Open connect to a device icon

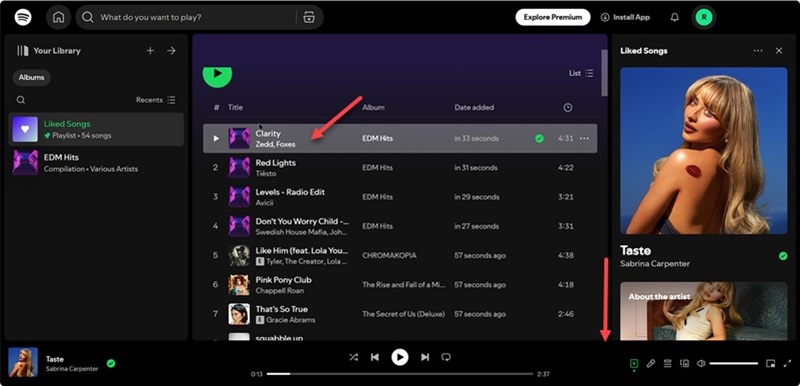(x=684, y=364)
